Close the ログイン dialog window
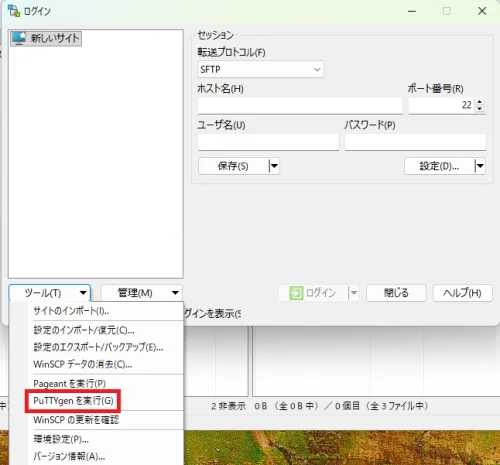500x465 pixels. 482,11
